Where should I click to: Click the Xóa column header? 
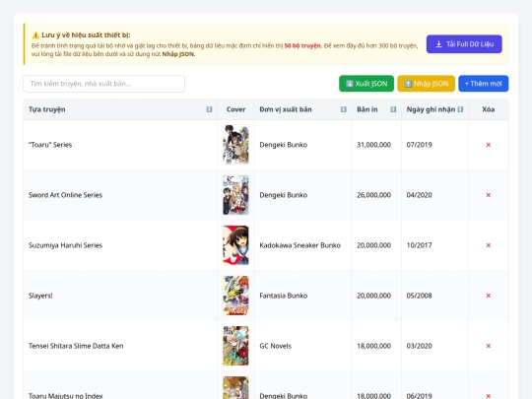pos(489,109)
